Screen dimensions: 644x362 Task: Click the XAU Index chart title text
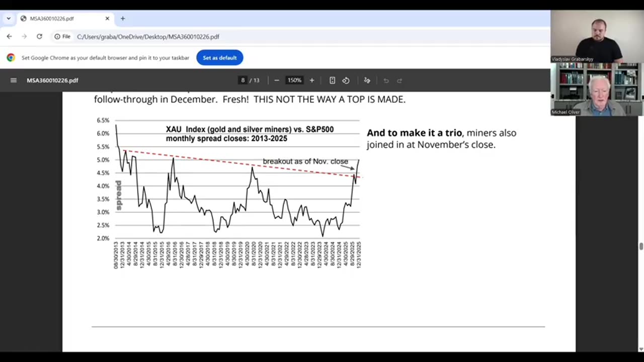coord(250,134)
